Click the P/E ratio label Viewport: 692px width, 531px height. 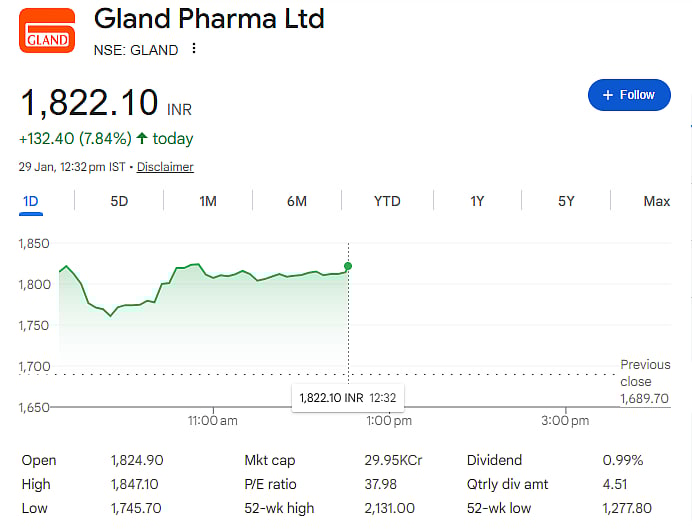[x=272, y=485]
